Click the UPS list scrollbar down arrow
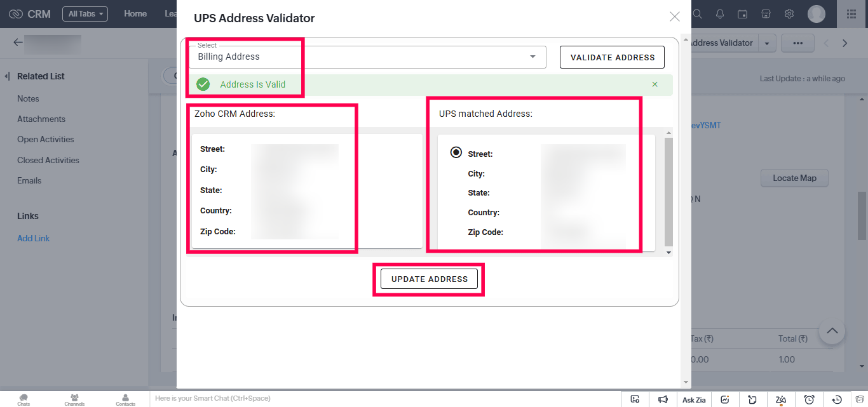This screenshot has height=407, width=868. 668,253
